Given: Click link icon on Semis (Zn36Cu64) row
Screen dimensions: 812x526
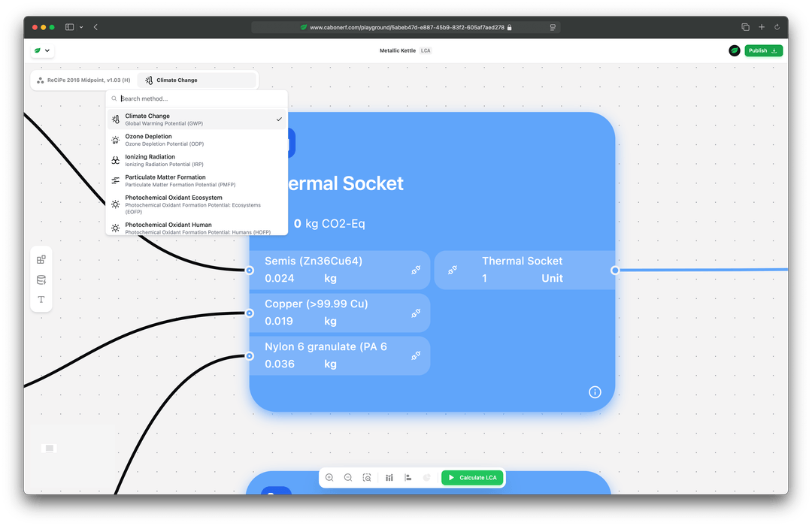Looking at the screenshot, I should click(416, 270).
